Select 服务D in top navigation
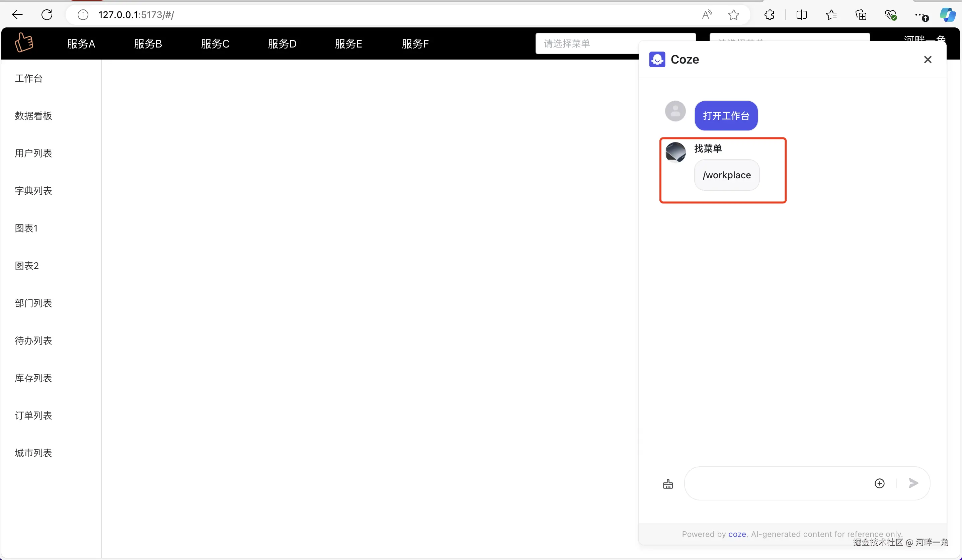 click(282, 44)
